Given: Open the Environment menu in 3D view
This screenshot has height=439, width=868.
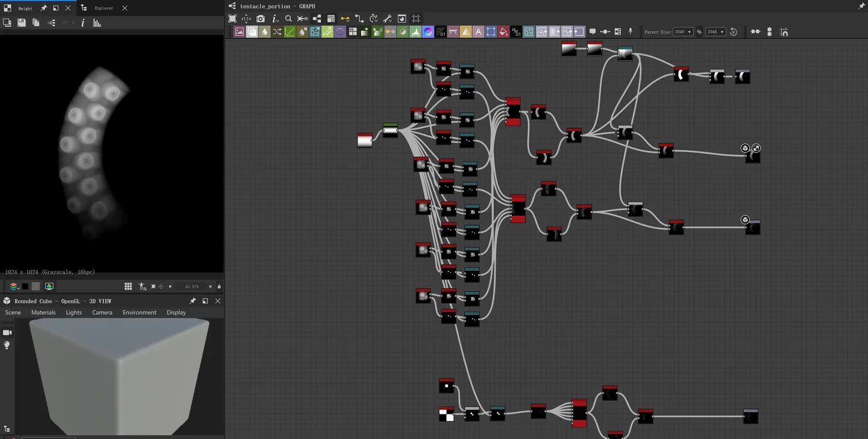Looking at the screenshot, I should click(139, 312).
